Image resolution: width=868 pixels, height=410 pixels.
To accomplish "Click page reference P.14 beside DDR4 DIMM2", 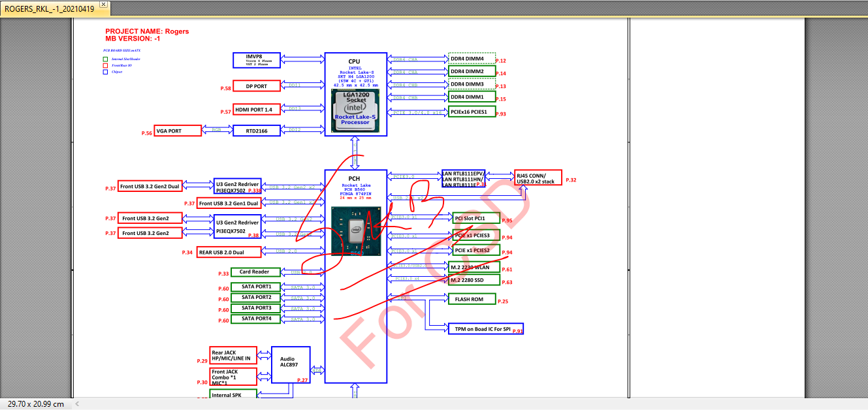I will coord(501,73).
